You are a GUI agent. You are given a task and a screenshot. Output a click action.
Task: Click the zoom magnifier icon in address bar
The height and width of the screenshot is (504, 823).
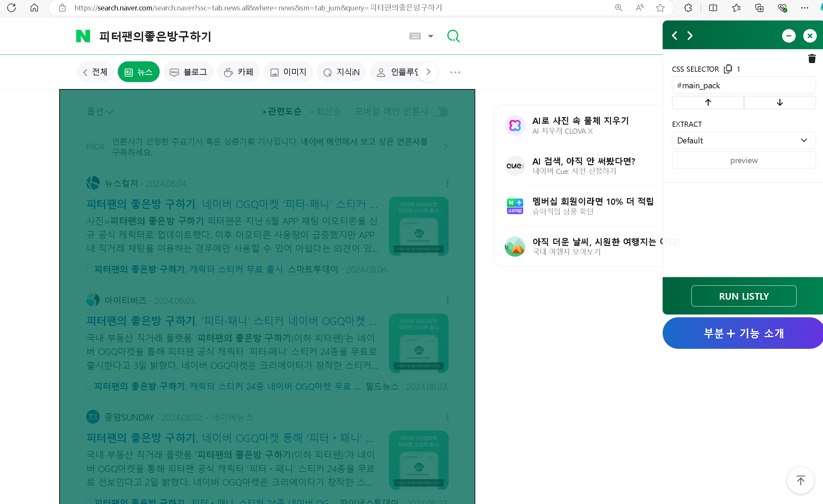pos(619,8)
